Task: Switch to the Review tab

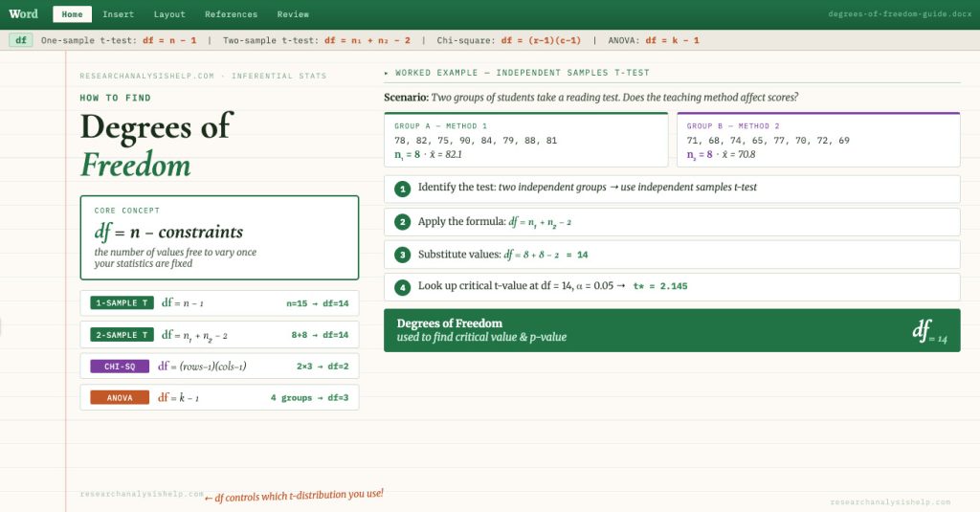Action: tap(293, 14)
